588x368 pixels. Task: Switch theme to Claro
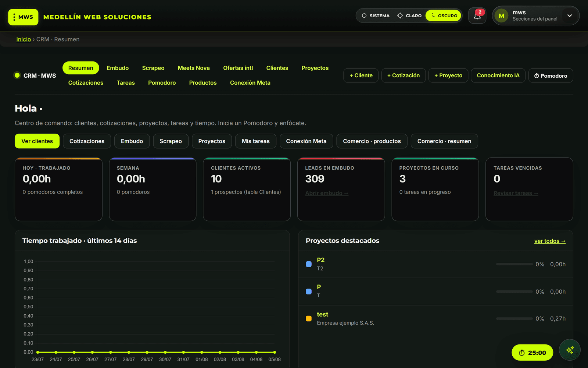tap(409, 16)
